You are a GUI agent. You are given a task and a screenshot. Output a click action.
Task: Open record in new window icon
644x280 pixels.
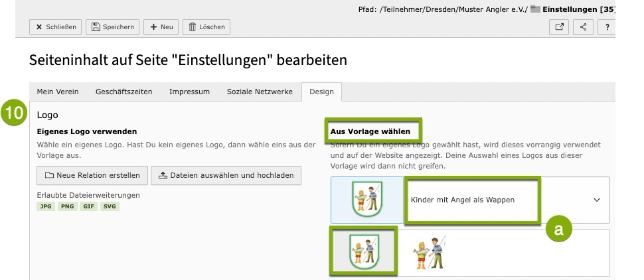559,27
